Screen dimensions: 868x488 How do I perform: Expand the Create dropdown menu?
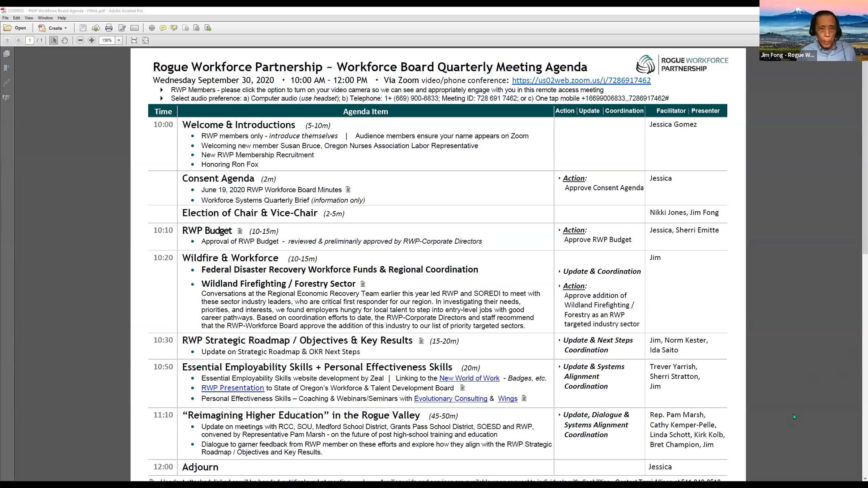(53, 28)
